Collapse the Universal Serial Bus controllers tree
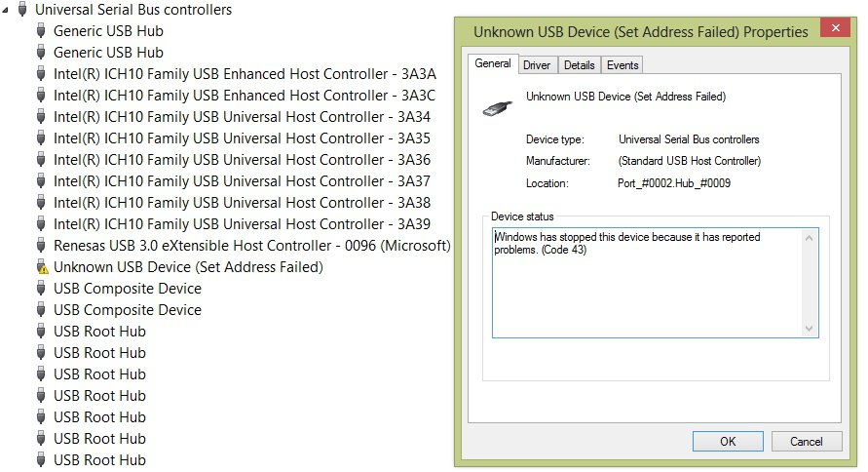 point(6,10)
